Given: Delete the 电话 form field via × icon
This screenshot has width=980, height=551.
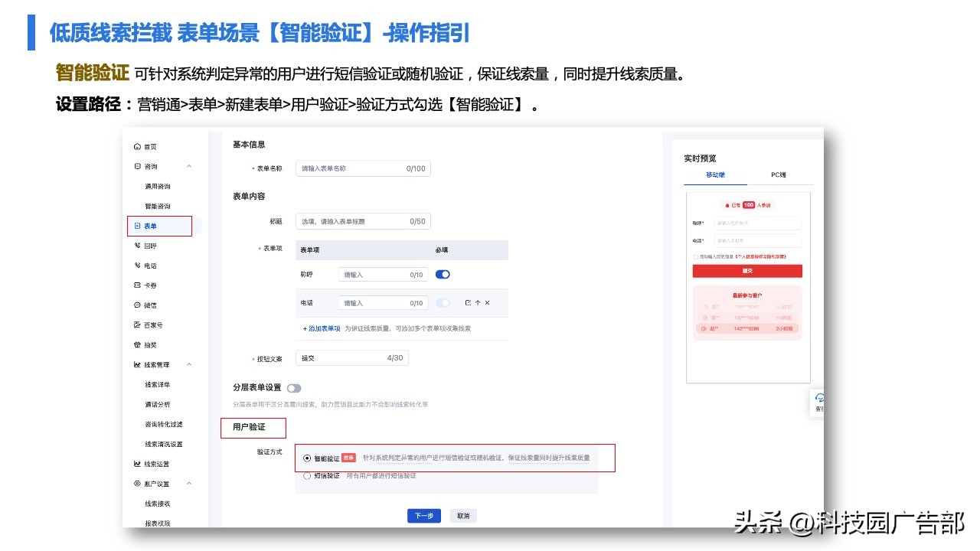Looking at the screenshot, I should point(487,303).
